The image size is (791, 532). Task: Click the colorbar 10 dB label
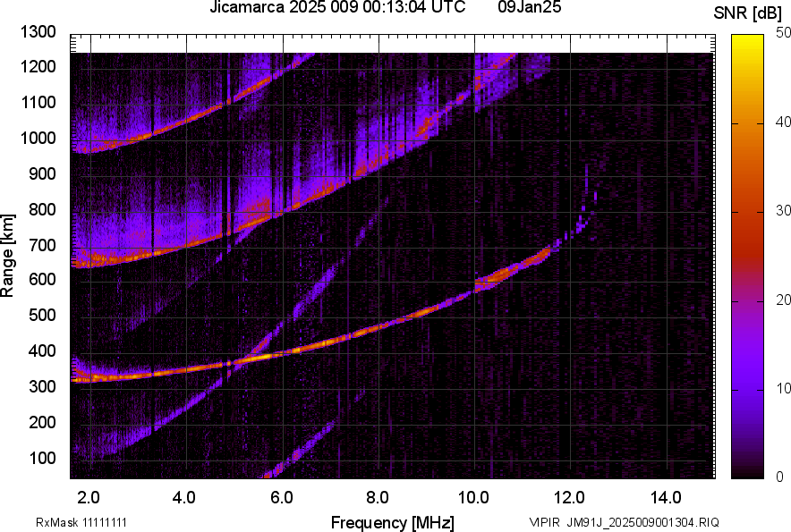coord(784,388)
